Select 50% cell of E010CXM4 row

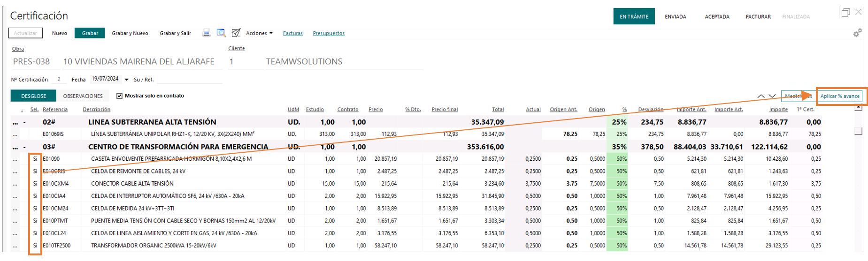(x=617, y=184)
